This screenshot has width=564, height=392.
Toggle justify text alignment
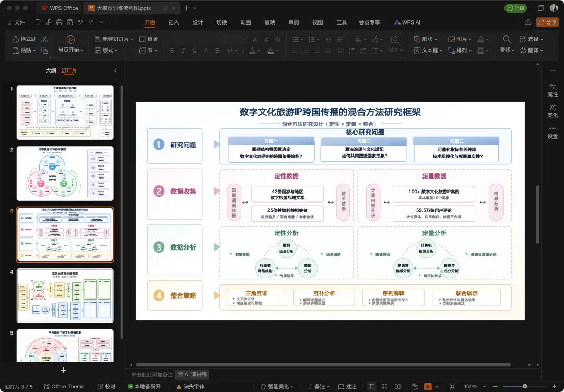pos(328,51)
